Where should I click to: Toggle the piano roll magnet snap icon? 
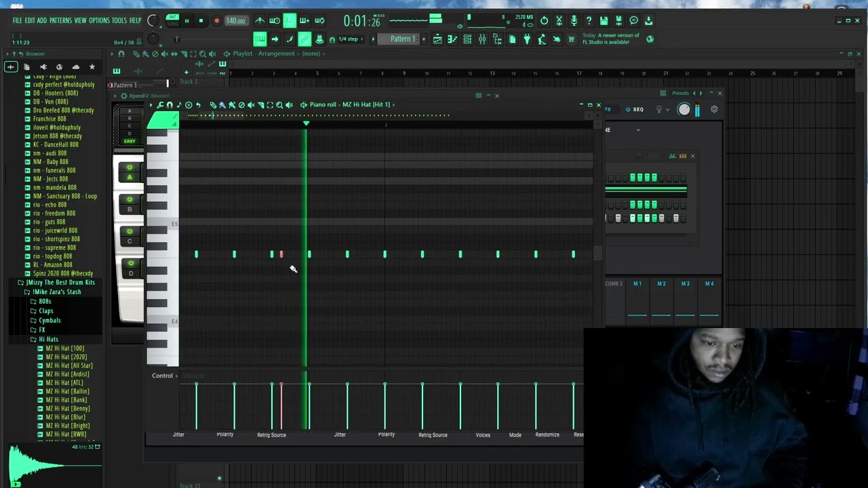[x=170, y=104]
